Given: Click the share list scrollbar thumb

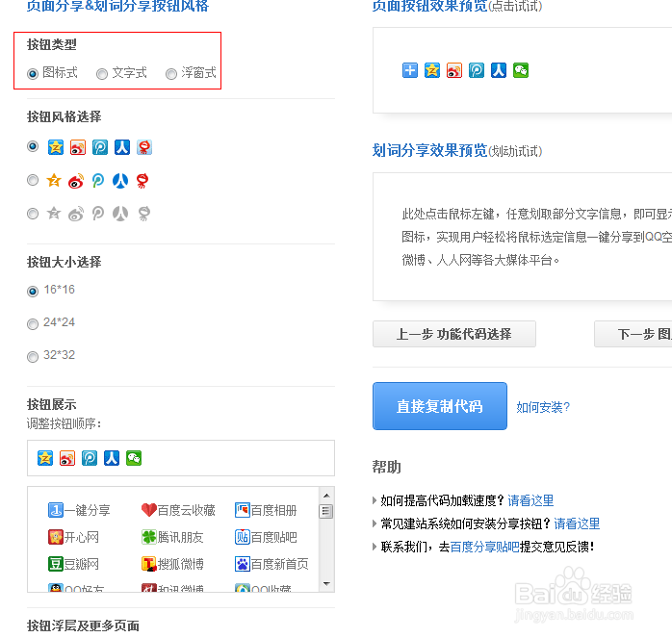Looking at the screenshot, I should [x=326, y=511].
